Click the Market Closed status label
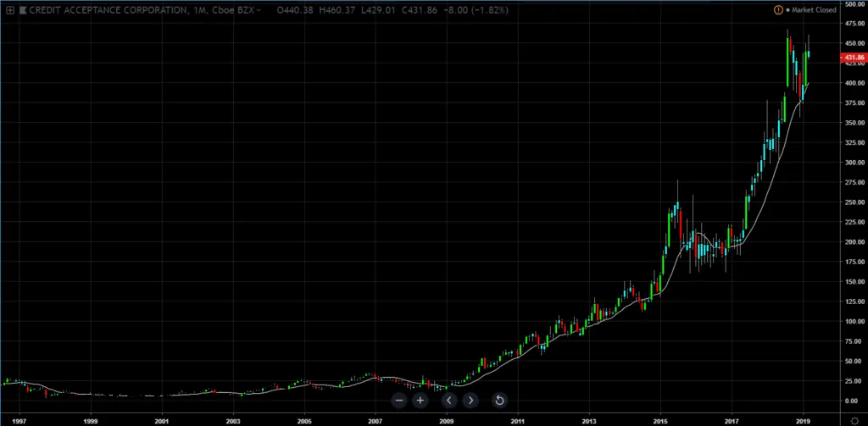 (814, 10)
